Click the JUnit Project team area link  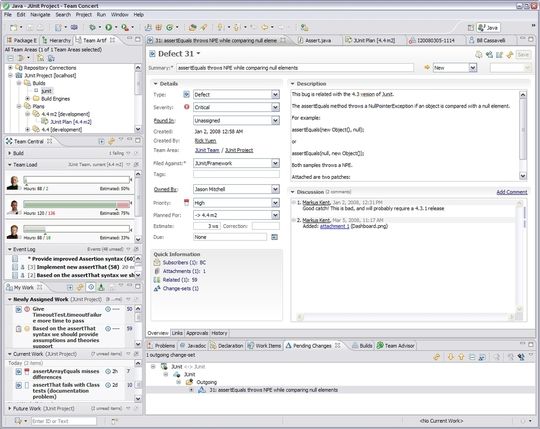239,150
